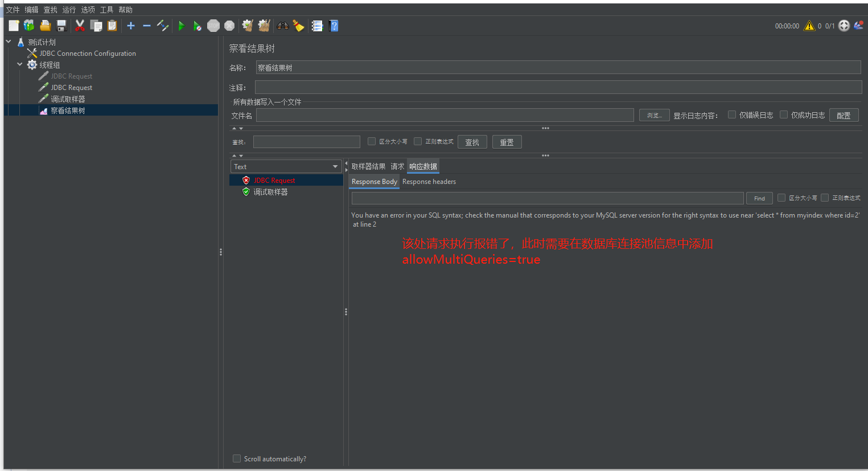Open the Help question mark icon

(334, 26)
